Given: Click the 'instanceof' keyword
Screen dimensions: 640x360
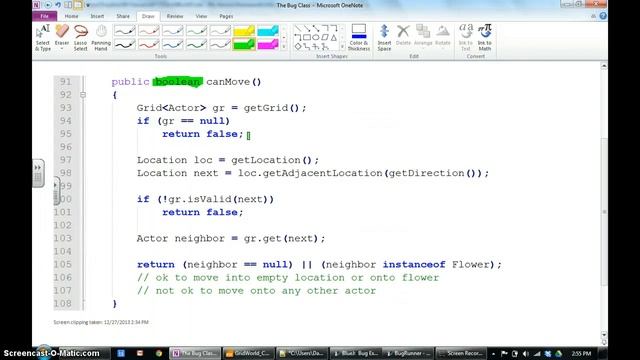Looking at the screenshot, I should [414, 264].
